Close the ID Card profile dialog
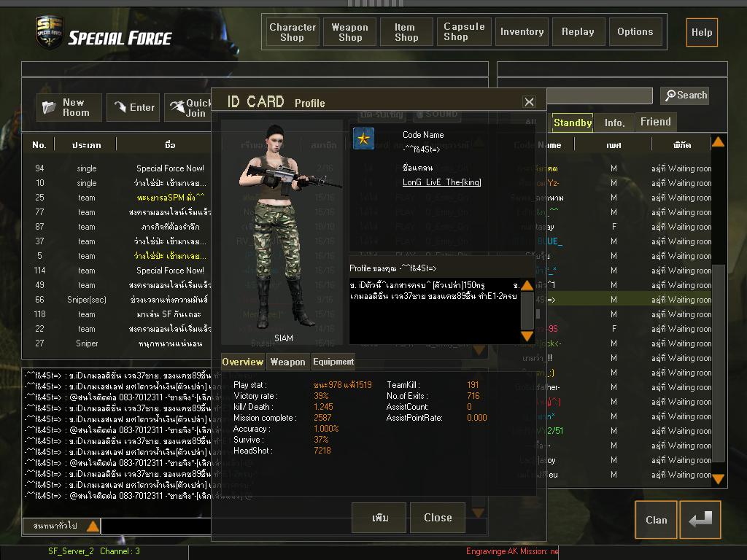Viewport: 747px width, 560px height. tap(530, 101)
